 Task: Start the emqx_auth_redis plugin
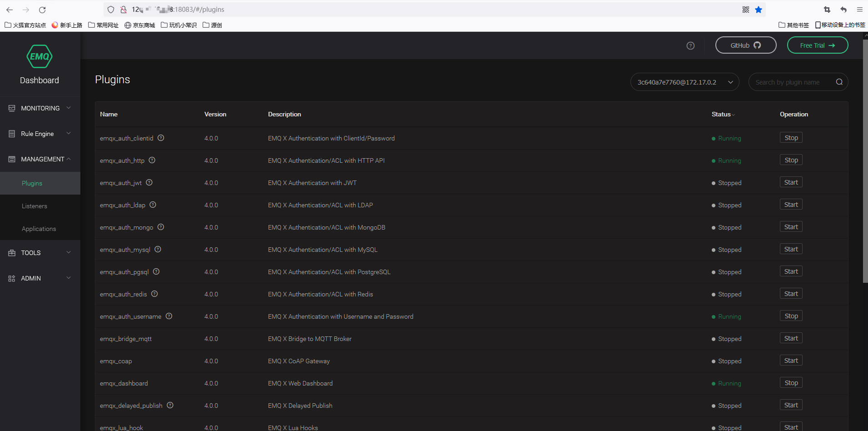791,294
